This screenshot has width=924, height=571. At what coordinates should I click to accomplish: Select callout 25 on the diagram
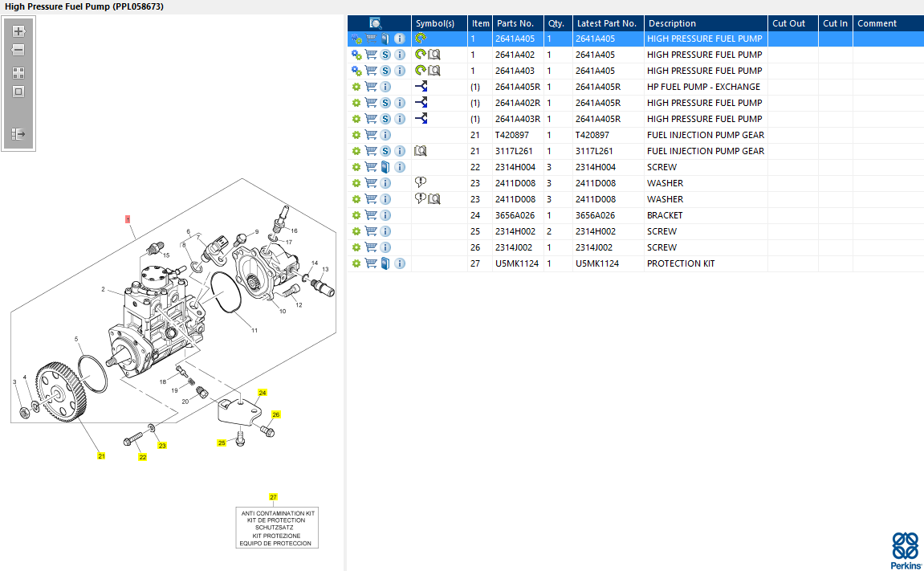pyautogui.click(x=222, y=443)
